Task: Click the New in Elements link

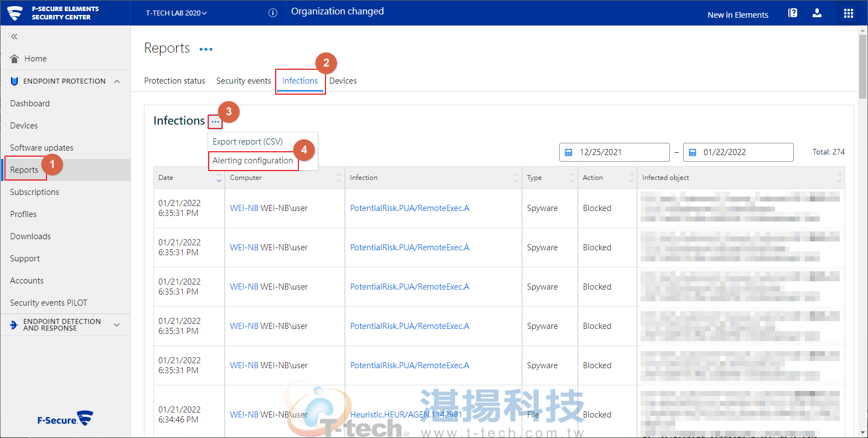Action: coord(738,15)
